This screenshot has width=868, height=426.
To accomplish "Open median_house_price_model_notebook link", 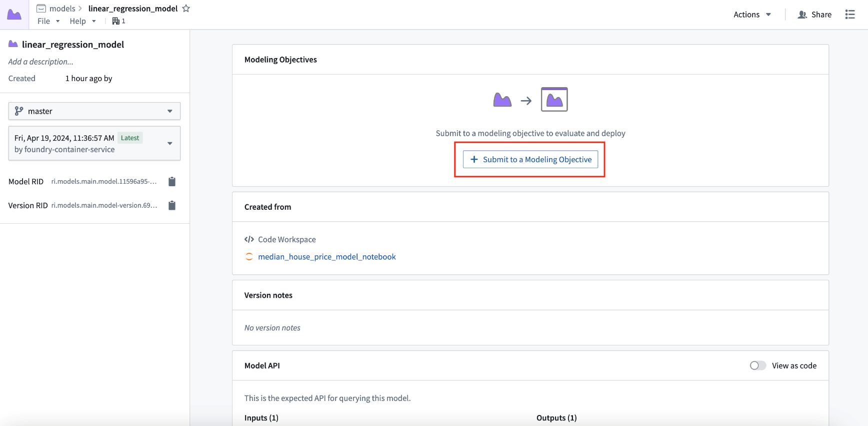I will coord(327,257).
